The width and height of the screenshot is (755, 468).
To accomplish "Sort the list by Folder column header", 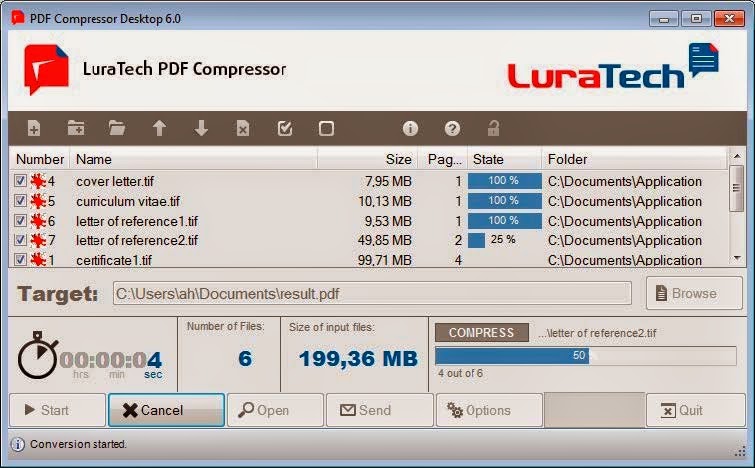I will point(635,159).
